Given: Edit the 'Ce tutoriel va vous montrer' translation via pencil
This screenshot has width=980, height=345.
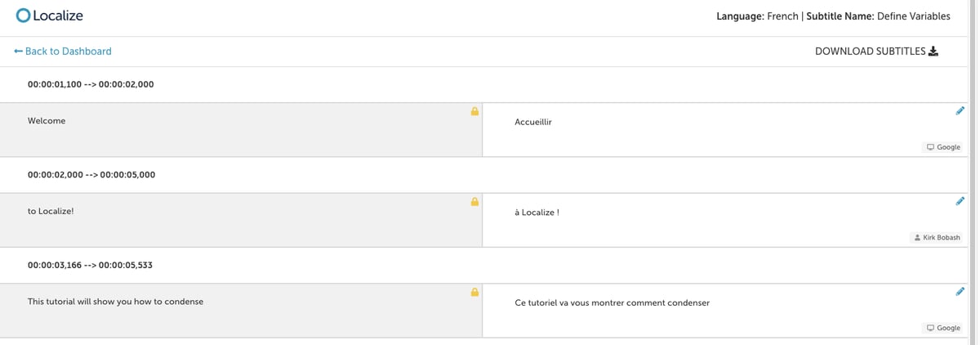Looking at the screenshot, I should [960, 291].
